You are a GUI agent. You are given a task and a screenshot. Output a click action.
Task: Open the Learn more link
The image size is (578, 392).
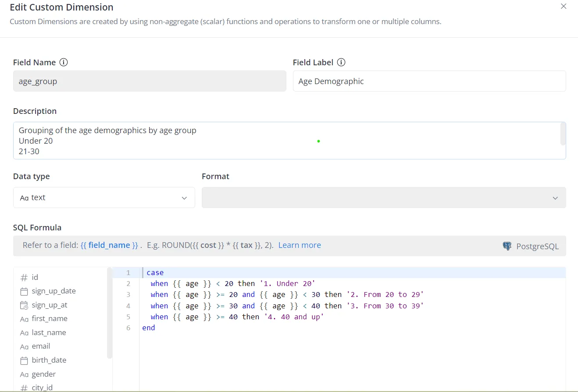pyautogui.click(x=300, y=245)
